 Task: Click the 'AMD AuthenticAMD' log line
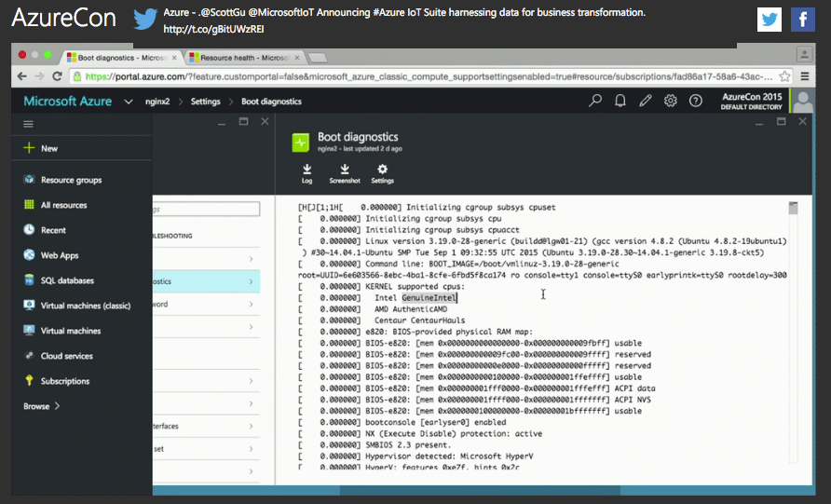click(411, 309)
